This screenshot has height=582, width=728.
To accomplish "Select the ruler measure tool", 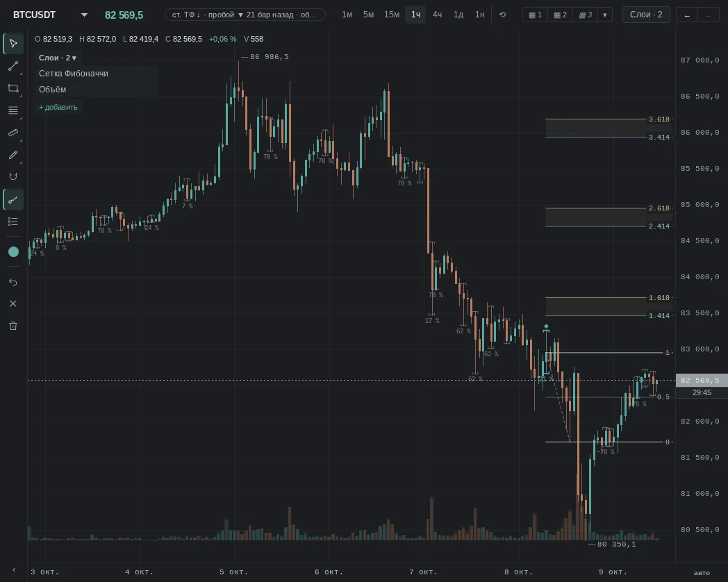I will click(x=13, y=133).
